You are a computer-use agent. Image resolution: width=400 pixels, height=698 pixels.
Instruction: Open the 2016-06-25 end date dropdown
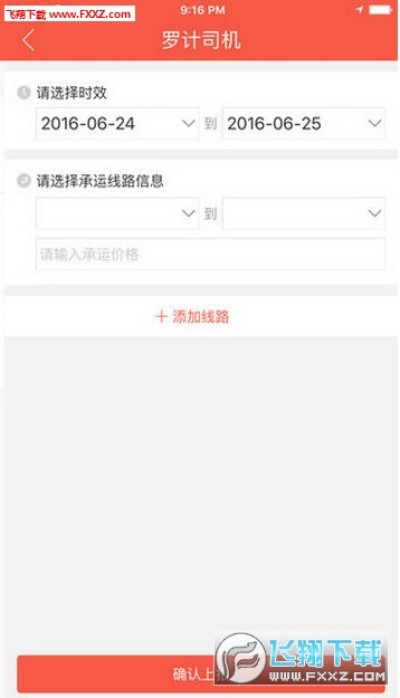pos(303,124)
